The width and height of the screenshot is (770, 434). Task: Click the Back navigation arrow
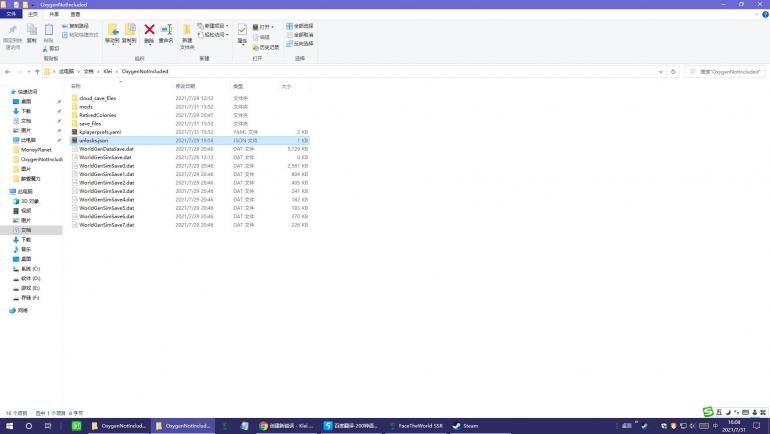click(7, 72)
